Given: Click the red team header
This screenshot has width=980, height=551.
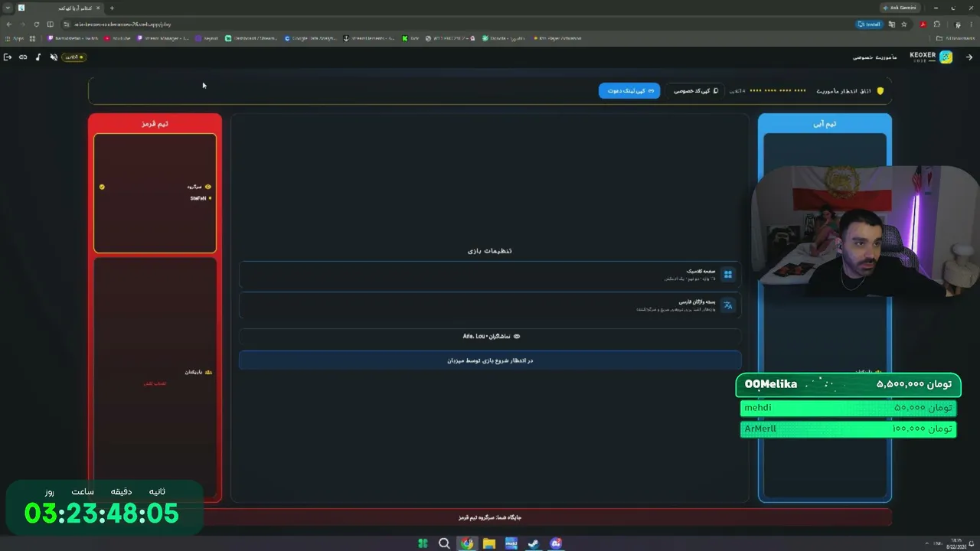Looking at the screenshot, I should click(155, 123).
